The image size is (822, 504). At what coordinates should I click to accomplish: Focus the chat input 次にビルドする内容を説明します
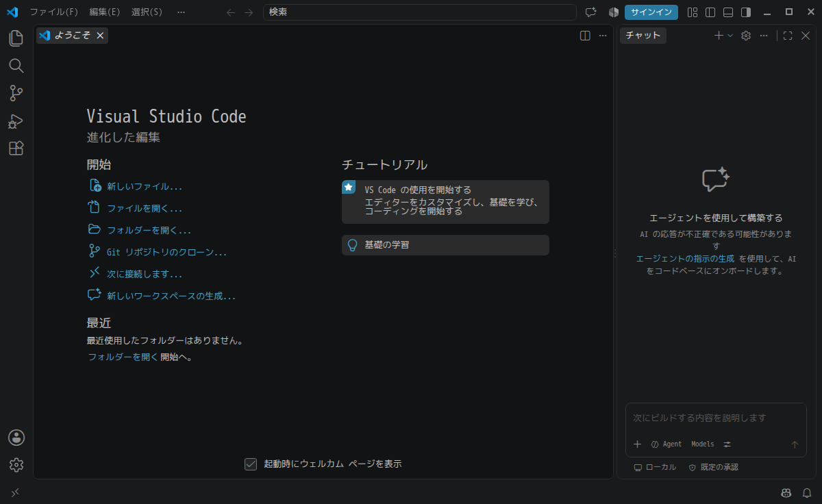point(716,418)
